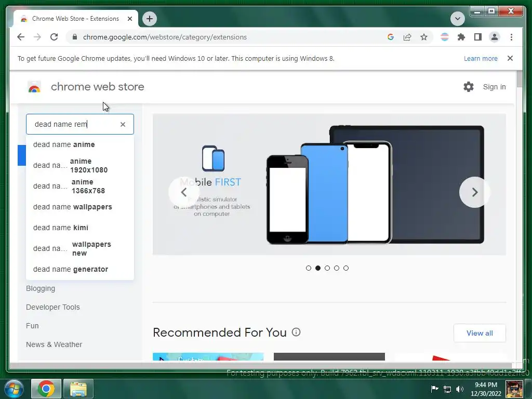Select second carousel dot
The height and width of the screenshot is (399, 532).
pos(318,268)
